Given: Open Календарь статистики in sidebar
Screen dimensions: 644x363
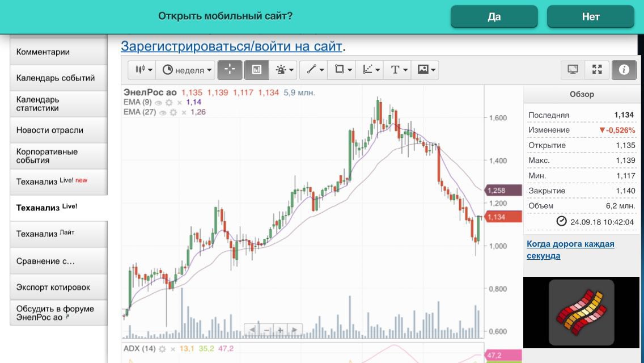Looking at the screenshot, I should (x=59, y=104).
